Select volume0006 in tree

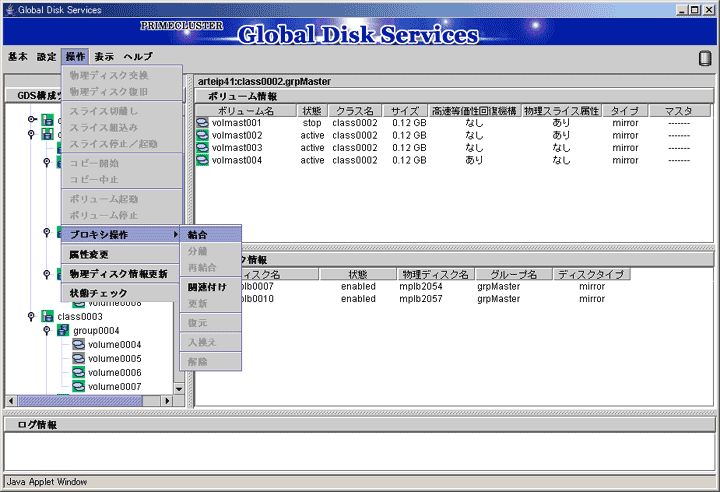(x=115, y=373)
